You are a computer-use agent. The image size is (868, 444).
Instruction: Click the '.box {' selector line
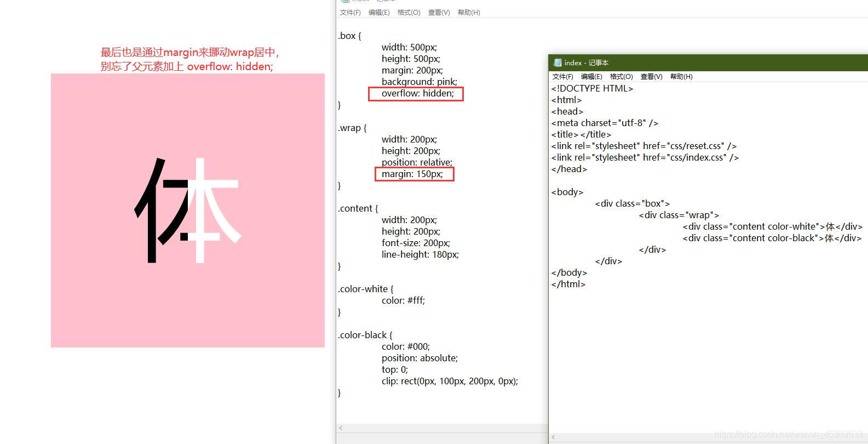tap(350, 36)
